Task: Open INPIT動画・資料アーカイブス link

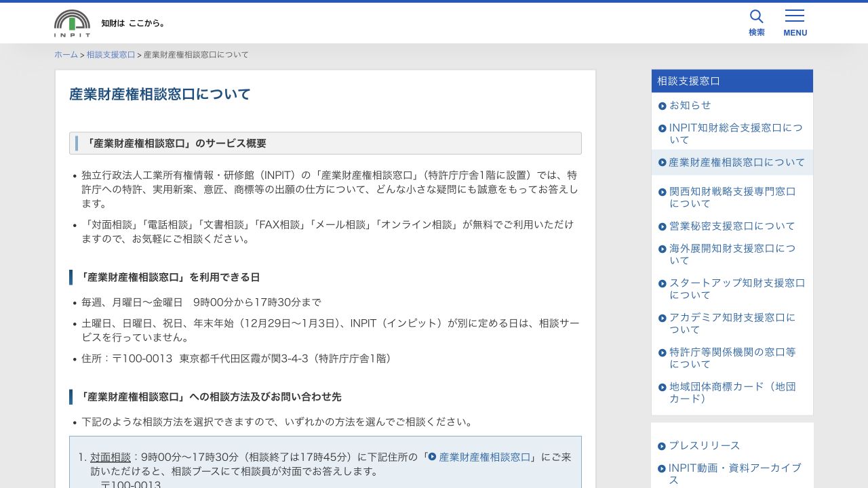Action: (735, 474)
